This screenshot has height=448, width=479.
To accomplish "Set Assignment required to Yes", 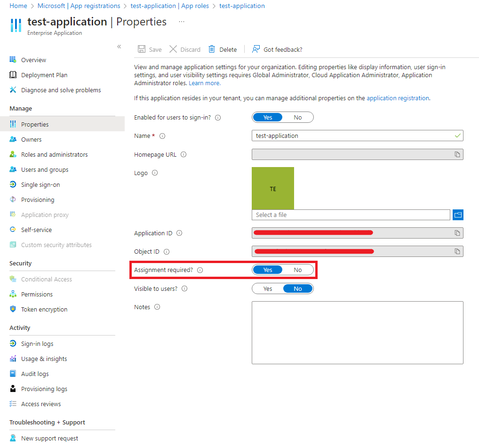I will tap(268, 270).
